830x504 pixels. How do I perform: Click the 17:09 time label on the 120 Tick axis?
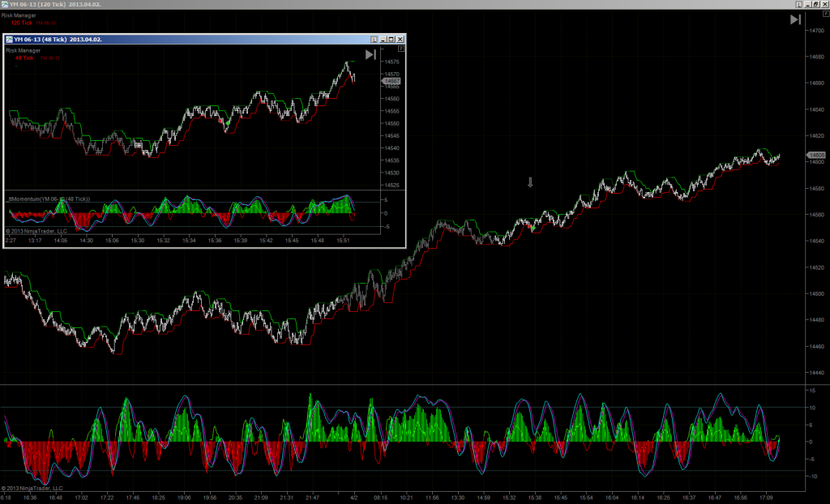pos(766,498)
